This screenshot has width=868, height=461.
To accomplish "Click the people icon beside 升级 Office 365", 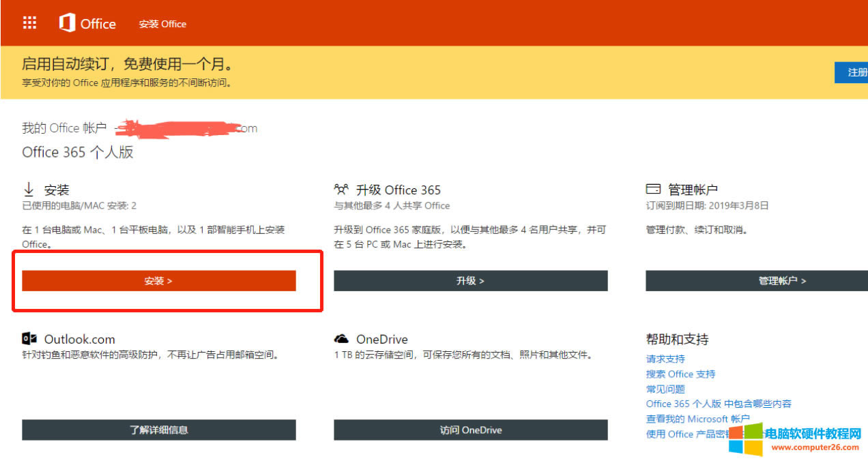I will 341,190.
